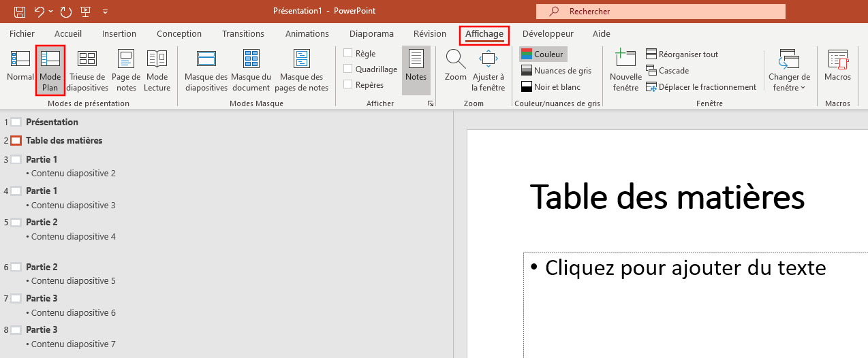The width and height of the screenshot is (868, 358).
Task: Select slide 1 icon in outline
Action: (16, 123)
